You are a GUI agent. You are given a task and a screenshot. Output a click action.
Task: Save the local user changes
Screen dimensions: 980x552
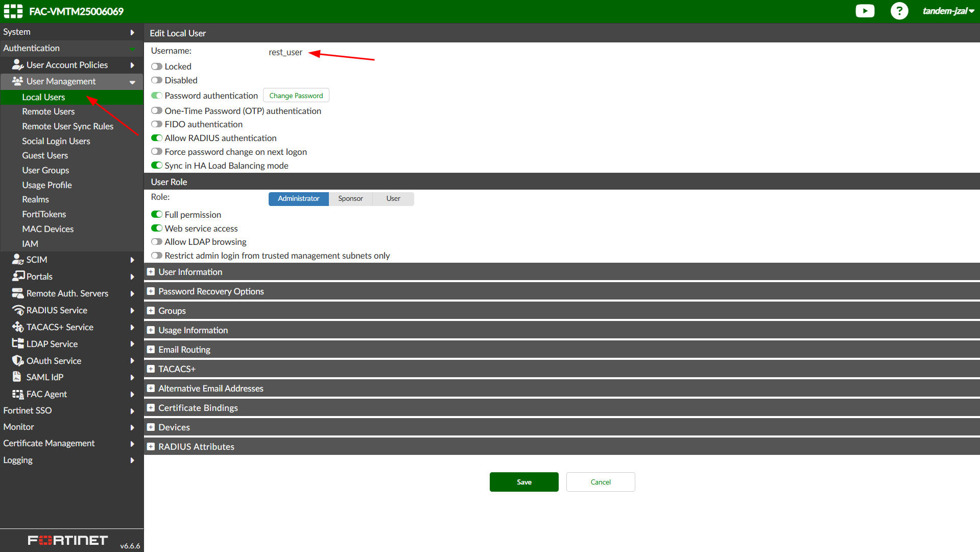523,482
